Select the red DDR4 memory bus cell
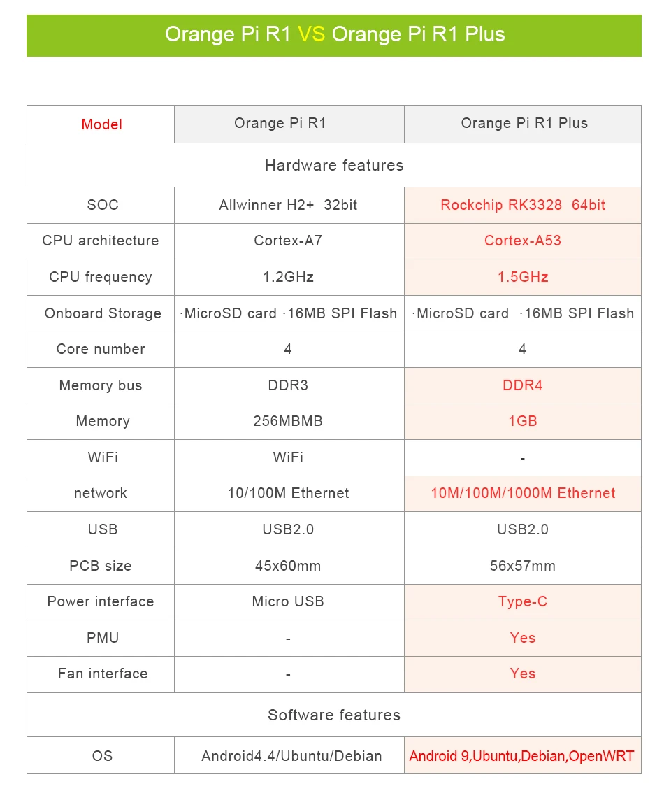 [523, 385]
